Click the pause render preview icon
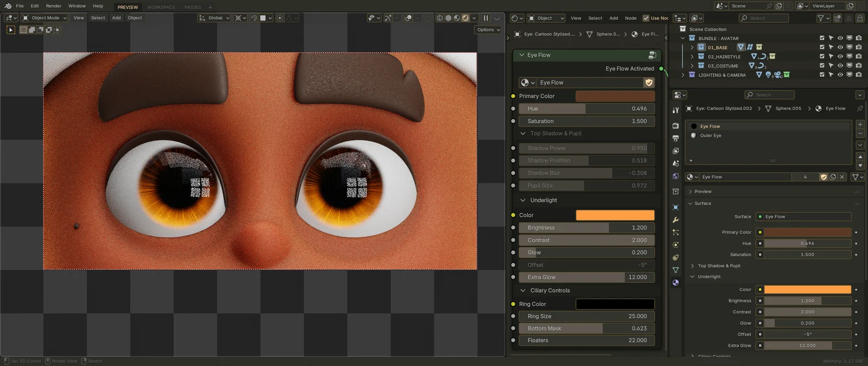 point(486,18)
